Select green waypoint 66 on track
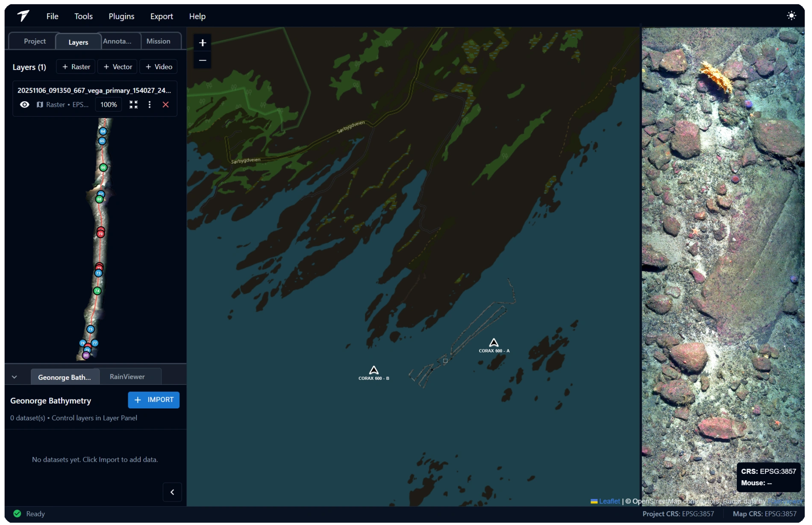Screen dimensions: 812x525 tap(103, 167)
